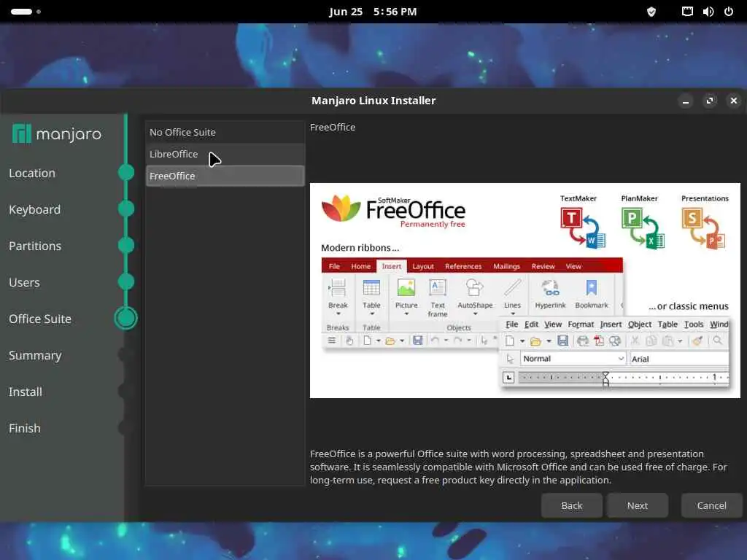
Task: Click the FreeOffice preview screenshot
Action: click(x=525, y=290)
